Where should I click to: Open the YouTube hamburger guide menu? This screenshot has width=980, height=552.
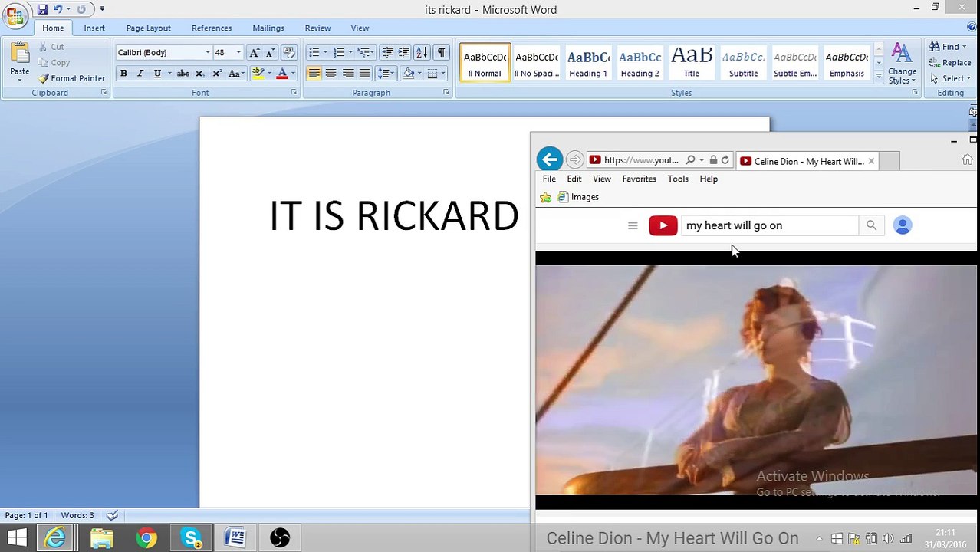pyautogui.click(x=633, y=225)
